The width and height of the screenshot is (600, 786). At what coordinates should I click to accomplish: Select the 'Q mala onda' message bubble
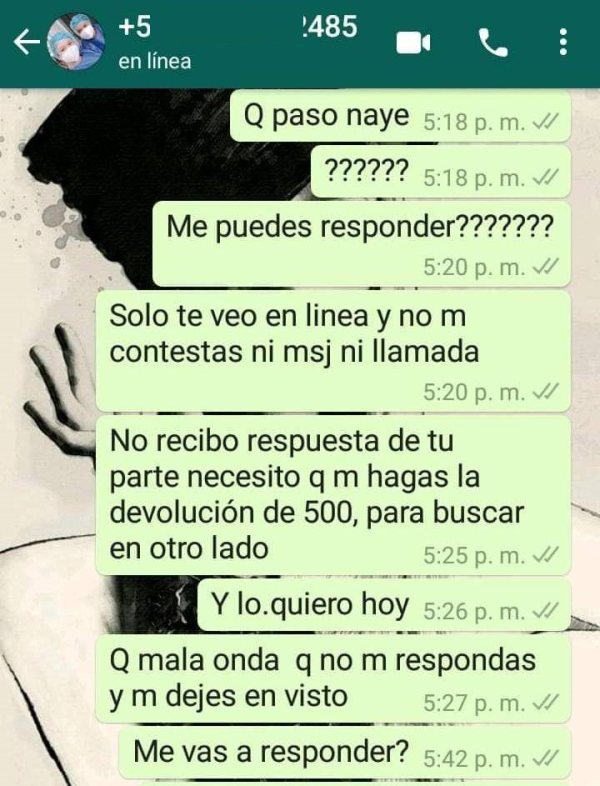(333, 679)
